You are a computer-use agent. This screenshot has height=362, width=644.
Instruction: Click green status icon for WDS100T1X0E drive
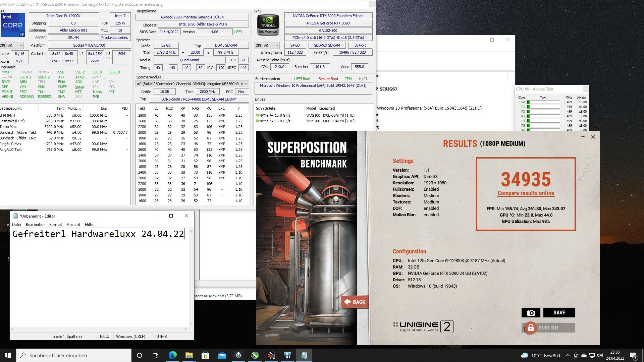click(x=257, y=115)
